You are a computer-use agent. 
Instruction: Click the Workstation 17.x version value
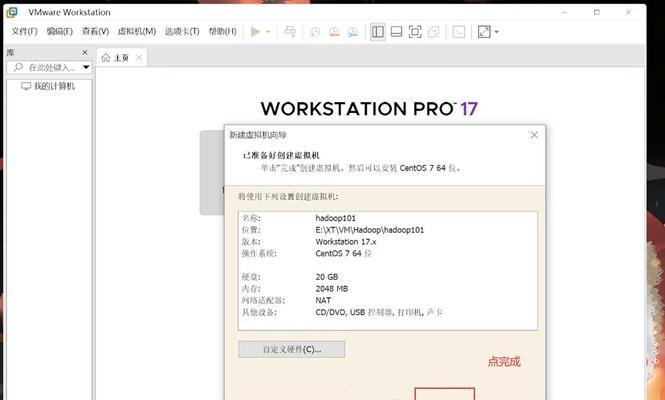pos(346,242)
